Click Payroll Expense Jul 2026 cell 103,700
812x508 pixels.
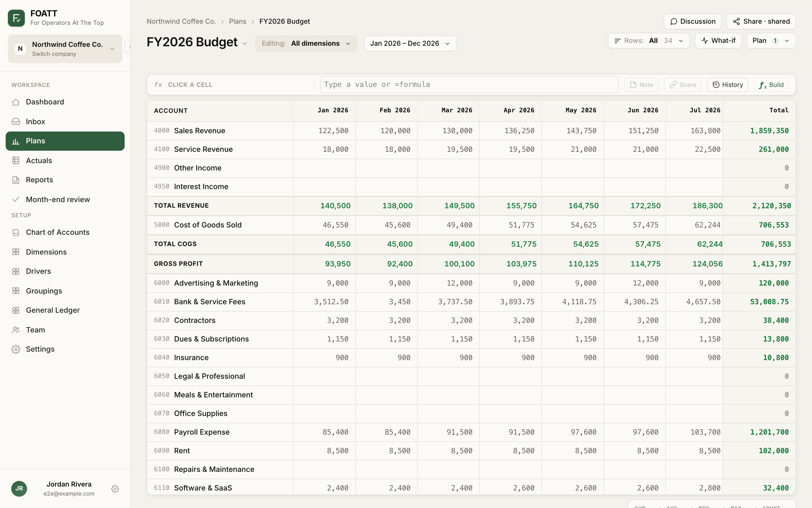[x=694, y=432]
